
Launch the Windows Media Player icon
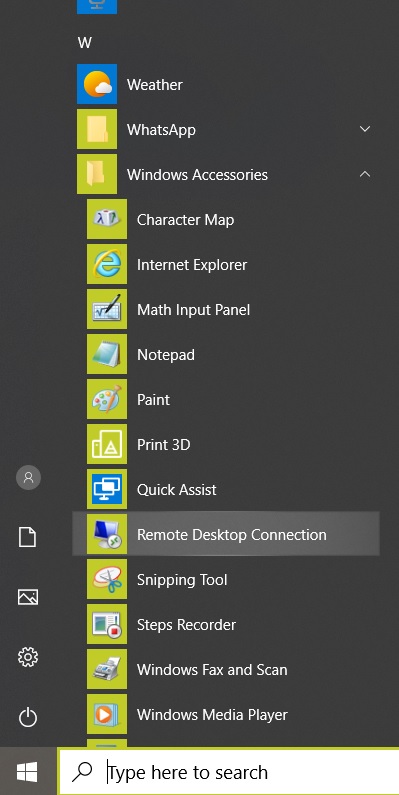(x=107, y=714)
